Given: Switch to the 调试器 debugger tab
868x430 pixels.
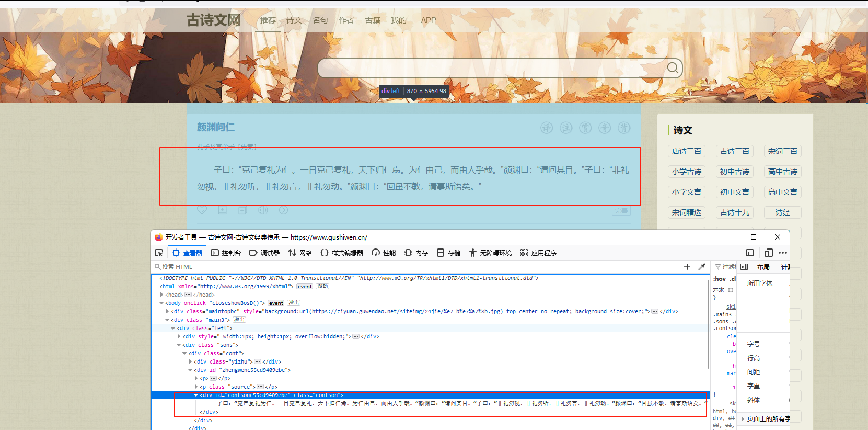Looking at the screenshot, I should (x=264, y=253).
